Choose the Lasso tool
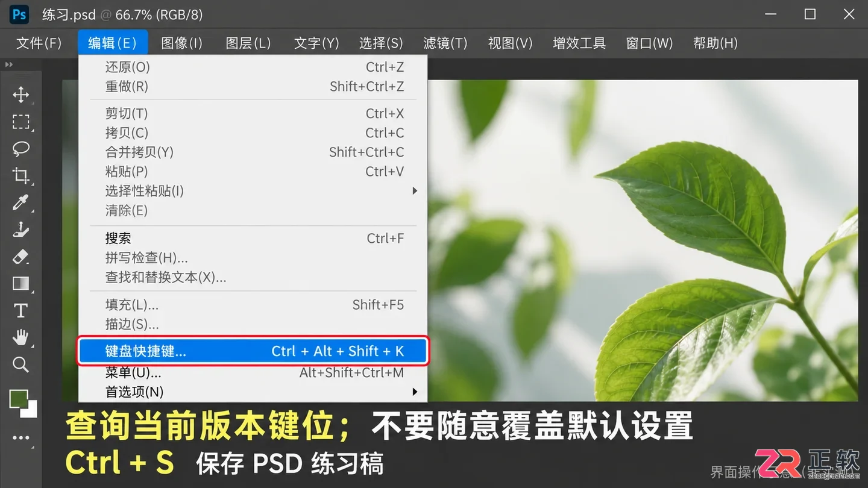Screen dimensions: 868x488 [21, 148]
